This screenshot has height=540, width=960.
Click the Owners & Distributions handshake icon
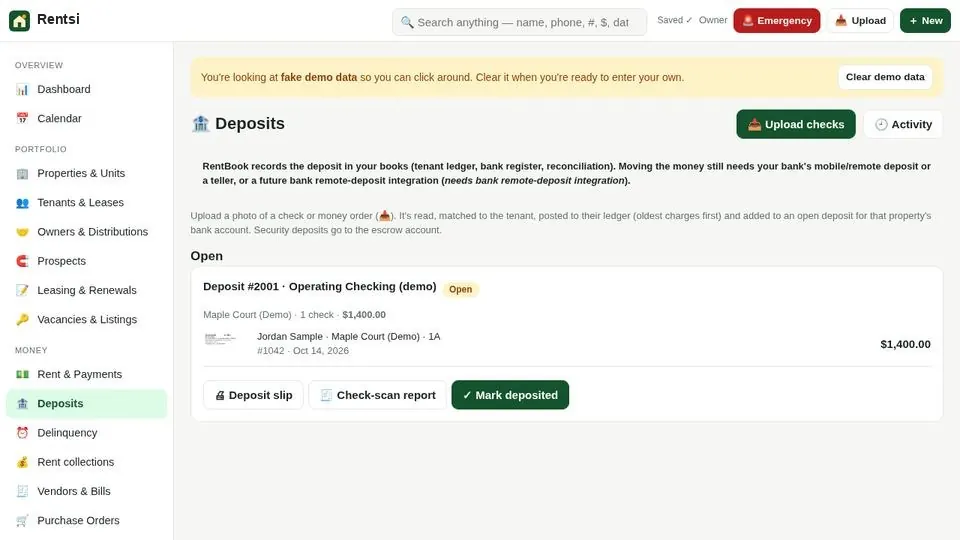pos(22,232)
